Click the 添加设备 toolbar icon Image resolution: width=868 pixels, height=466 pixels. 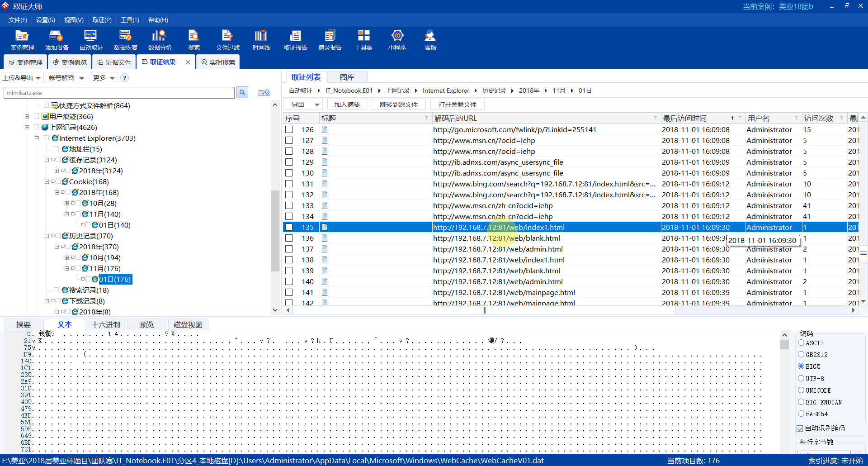(57, 40)
